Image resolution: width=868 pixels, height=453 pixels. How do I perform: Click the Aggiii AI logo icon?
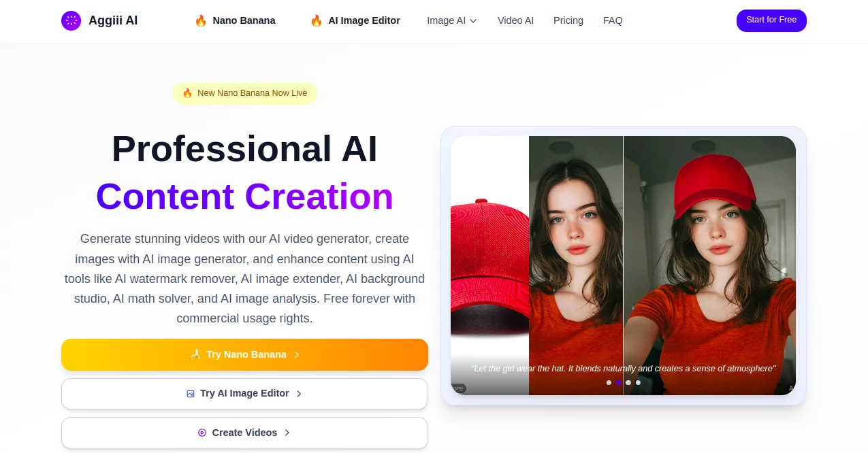(x=71, y=20)
